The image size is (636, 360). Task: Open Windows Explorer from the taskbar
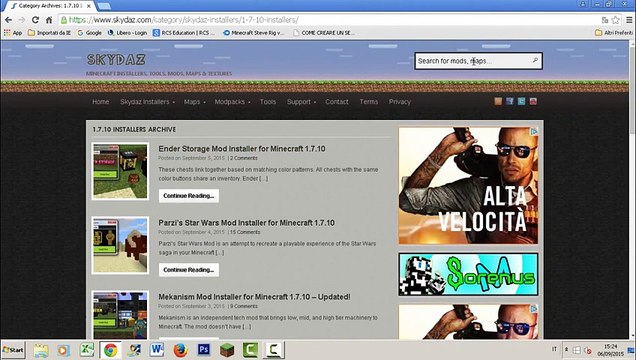(x=41, y=350)
